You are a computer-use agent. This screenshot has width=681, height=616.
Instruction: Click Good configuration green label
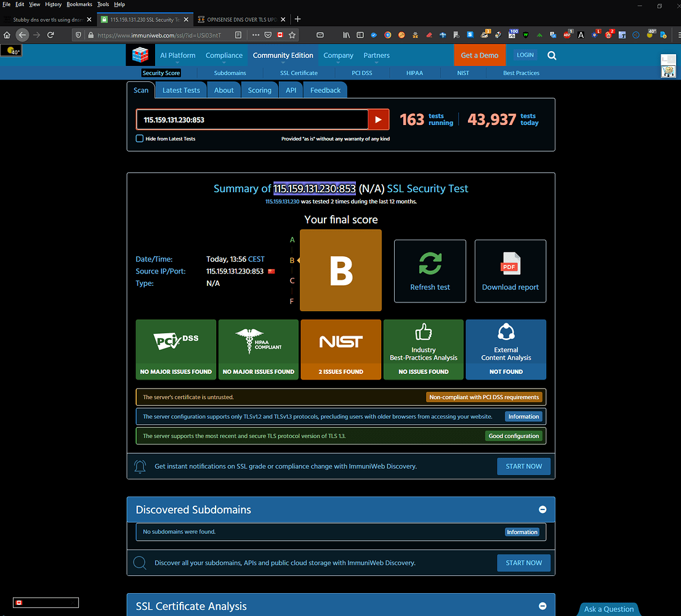coord(514,436)
